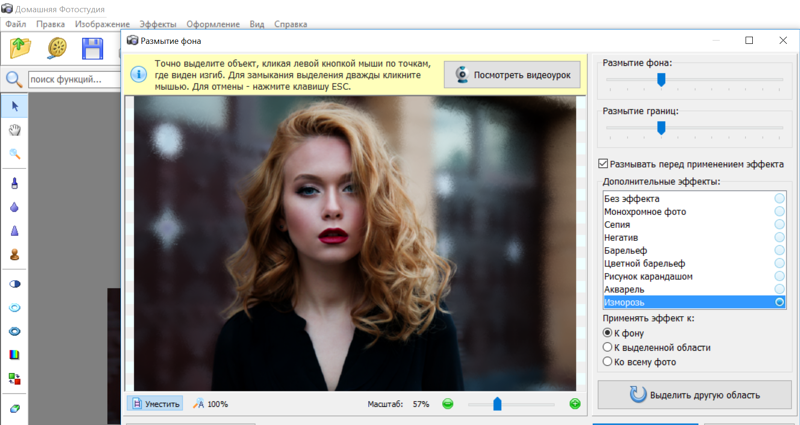The image size is (800, 425).
Task: Click 'Посмотреть видеоурок' button
Action: (512, 74)
